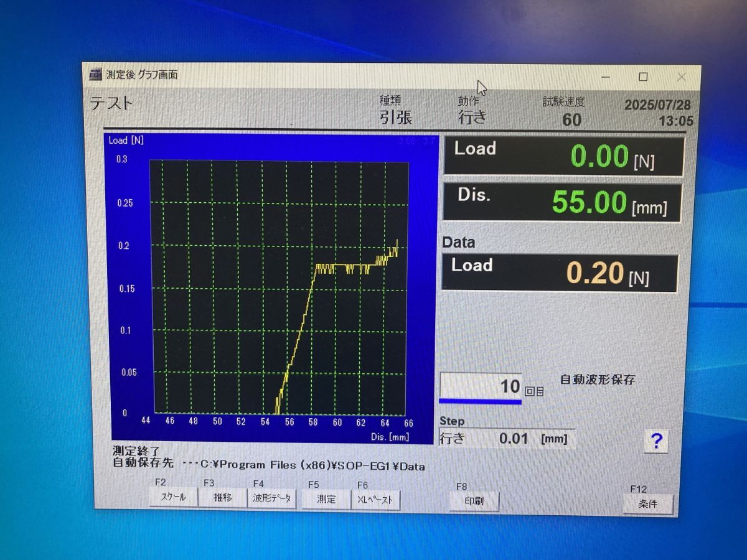
Task: Click the app icon in title bar
Action: click(95, 73)
